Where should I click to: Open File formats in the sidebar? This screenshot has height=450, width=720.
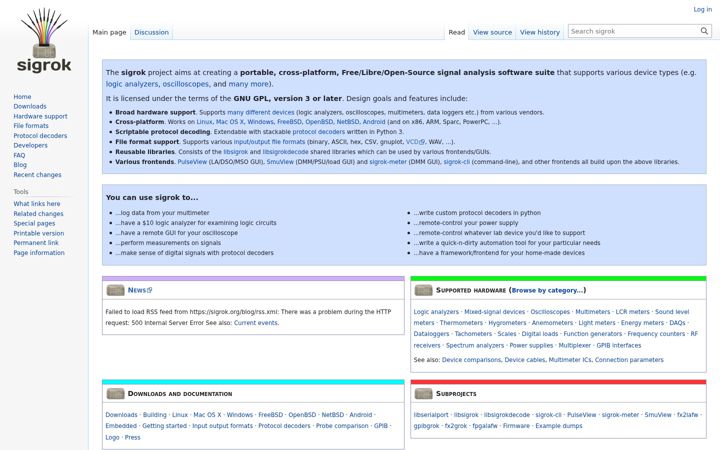(31, 126)
